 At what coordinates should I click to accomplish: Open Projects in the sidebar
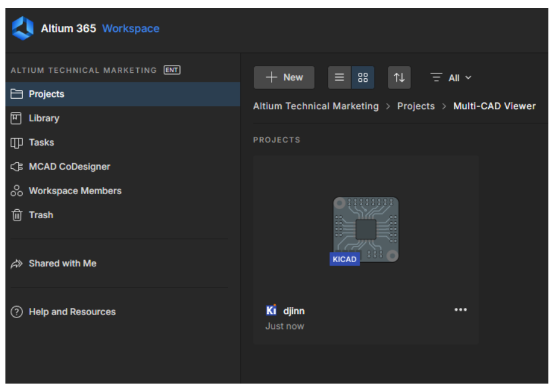[x=46, y=94]
